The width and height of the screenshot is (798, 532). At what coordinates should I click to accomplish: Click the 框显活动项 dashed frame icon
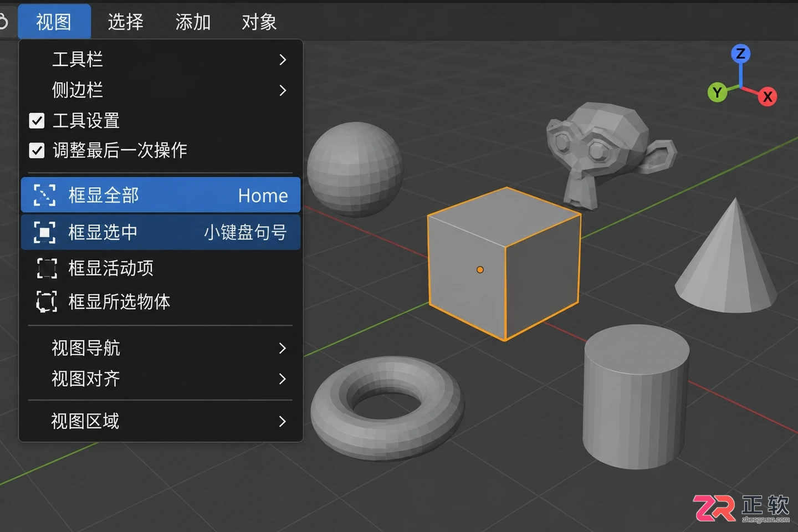click(x=47, y=268)
